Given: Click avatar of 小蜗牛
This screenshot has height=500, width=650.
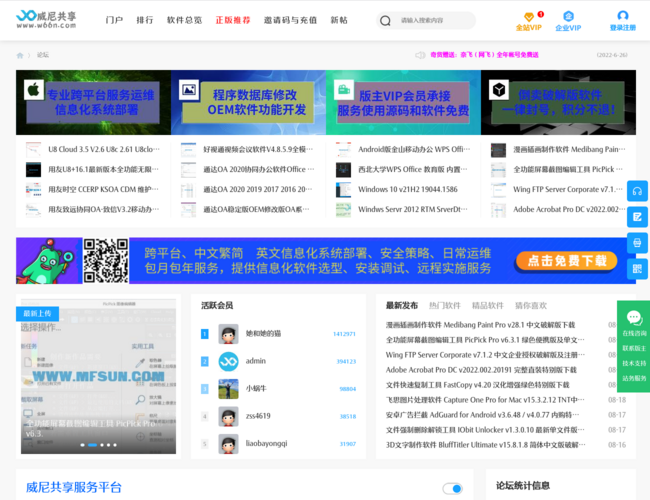Looking at the screenshot, I should (x=228, y=389).
